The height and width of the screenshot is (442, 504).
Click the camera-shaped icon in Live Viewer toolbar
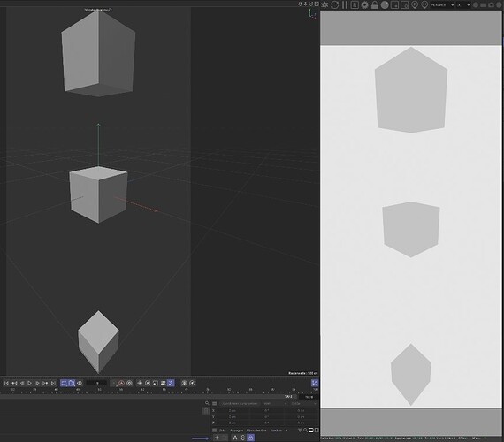pos(491,4)
